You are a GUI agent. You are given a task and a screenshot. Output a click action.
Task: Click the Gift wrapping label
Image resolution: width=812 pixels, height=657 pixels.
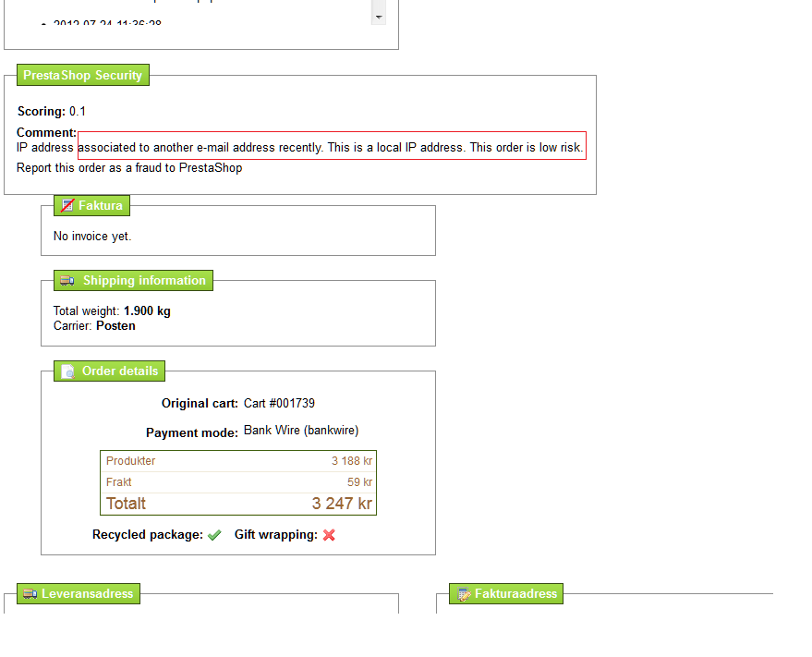[x=276, y=535]
